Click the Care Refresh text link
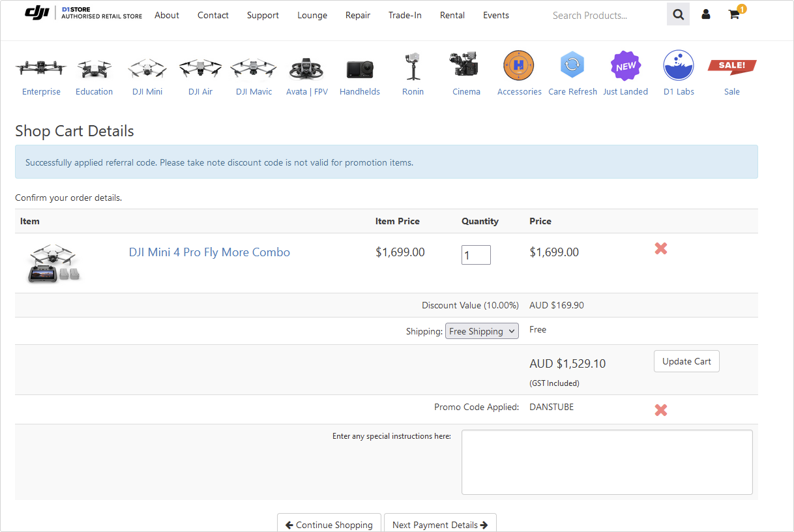Image resolution: width=794 pixels, height=532 pixels. [573, 92]
